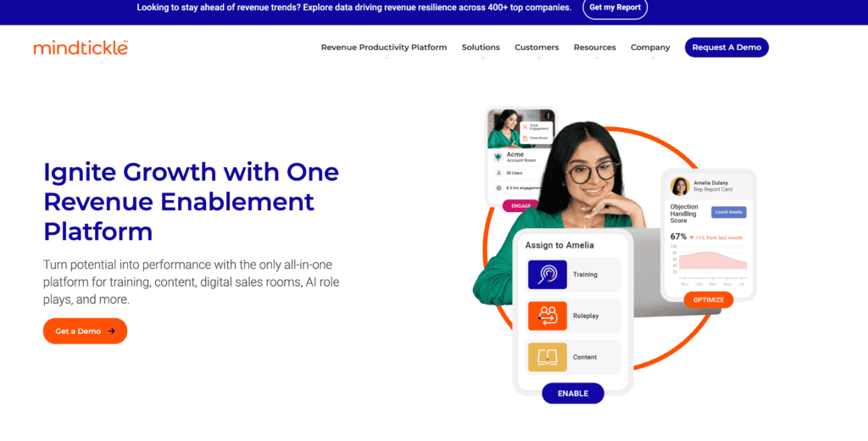The width and height of the screenshot is (868, 441).
Task: Click the arrow icon in Get a Demo
Action: coord(112,332)
